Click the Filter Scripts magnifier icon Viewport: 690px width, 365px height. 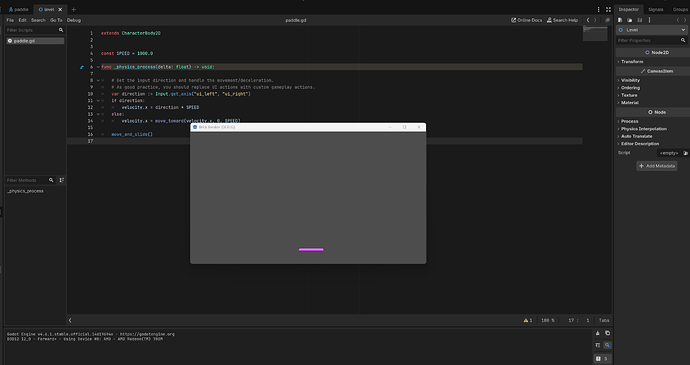(61, 30)
